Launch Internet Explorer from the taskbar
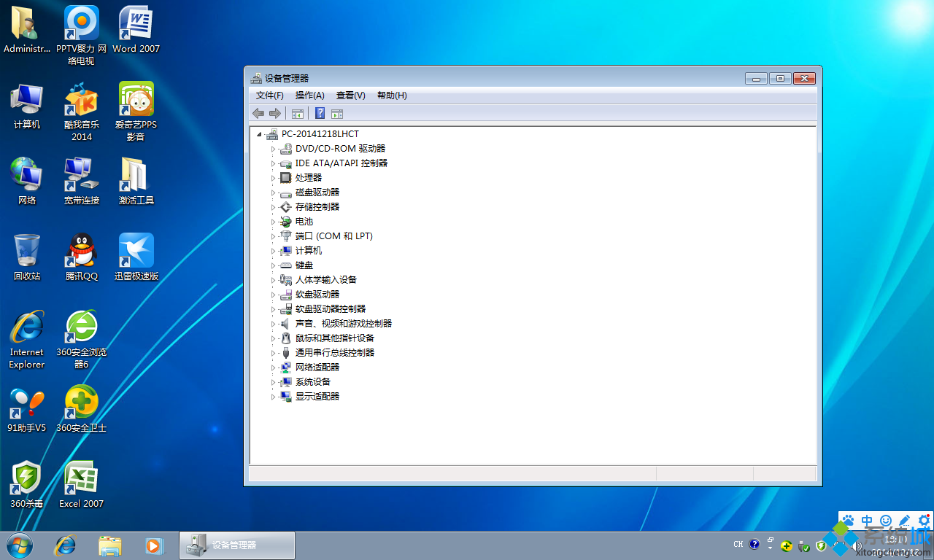 [x=66, y=545]
